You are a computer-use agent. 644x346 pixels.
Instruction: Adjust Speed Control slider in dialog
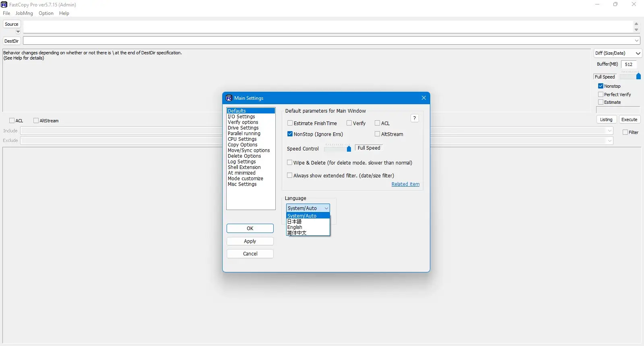click(x=349, y=149)
